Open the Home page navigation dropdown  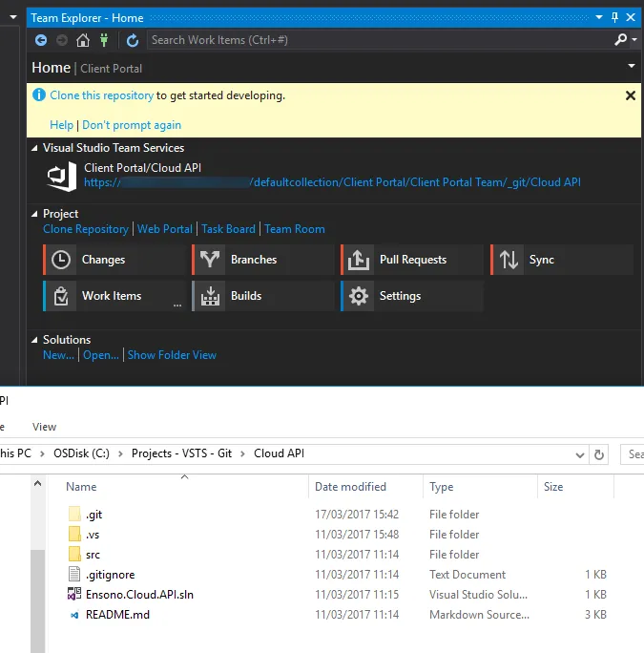click(632, 66)
